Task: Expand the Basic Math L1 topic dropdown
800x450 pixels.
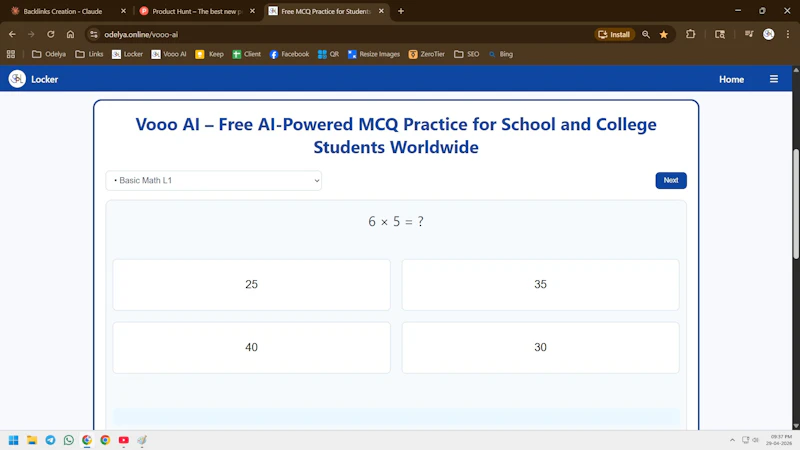Action: click(214, 181)
